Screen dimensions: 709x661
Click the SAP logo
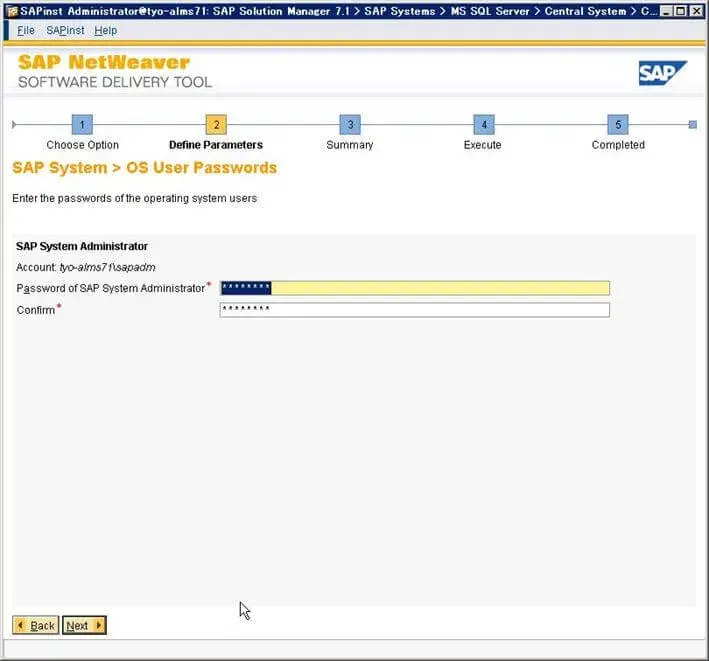(662, 73)
